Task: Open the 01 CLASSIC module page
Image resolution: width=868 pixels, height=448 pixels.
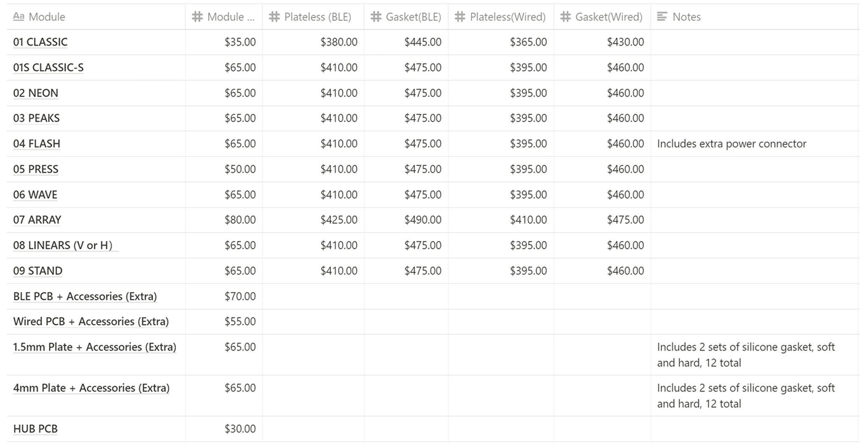Action: [40, 42]
